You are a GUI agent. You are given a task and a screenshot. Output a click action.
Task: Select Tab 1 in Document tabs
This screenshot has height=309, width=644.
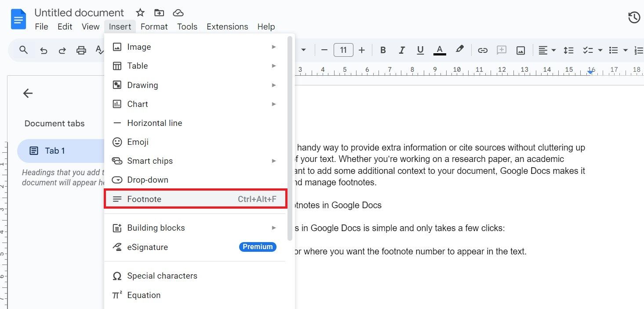(55, 150)
